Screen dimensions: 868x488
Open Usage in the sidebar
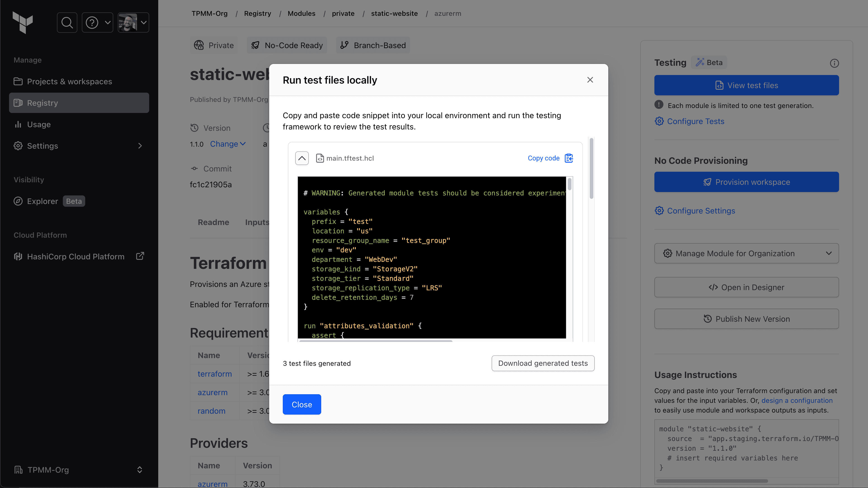pos(39,124)
